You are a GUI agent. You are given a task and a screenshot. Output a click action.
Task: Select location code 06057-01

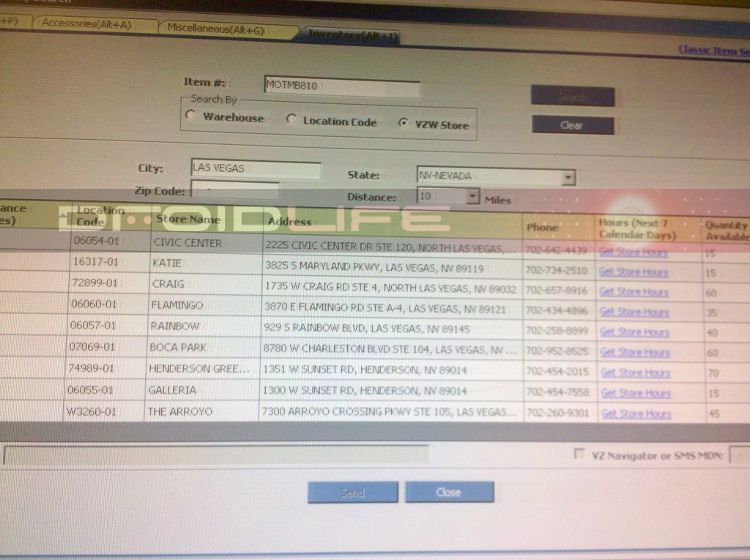[93, 325]
